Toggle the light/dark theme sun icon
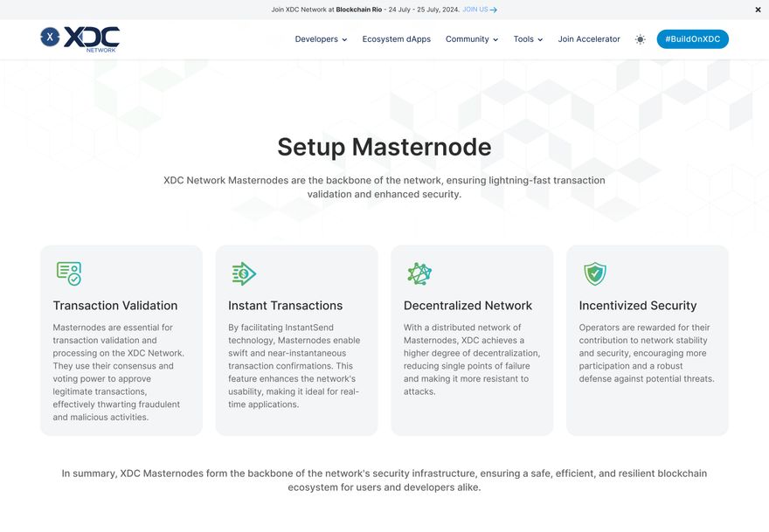 640,39
